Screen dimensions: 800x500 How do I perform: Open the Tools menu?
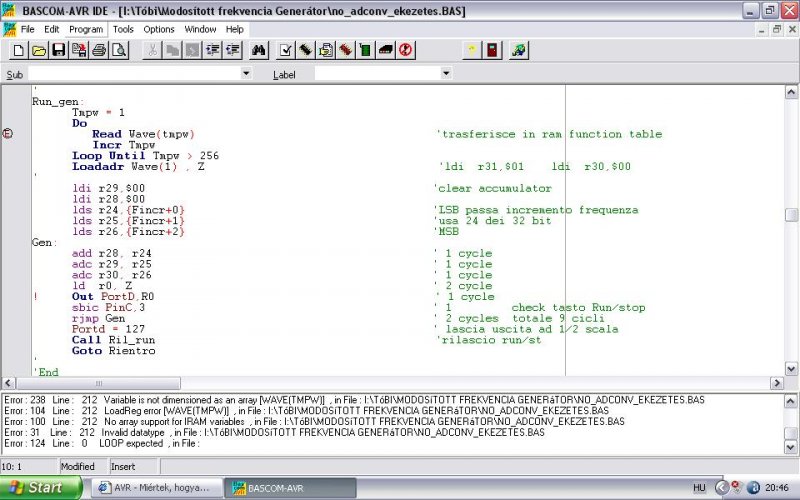tap(123, 29)
